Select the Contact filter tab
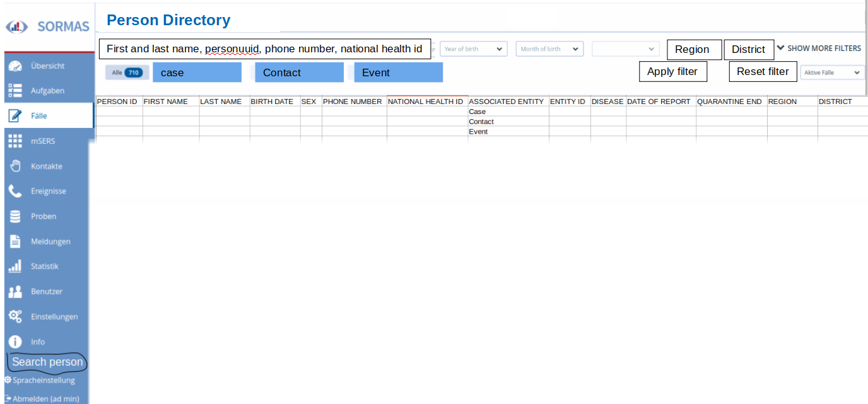Viewport: 868px width, 404px height. (x=299, y=72)
